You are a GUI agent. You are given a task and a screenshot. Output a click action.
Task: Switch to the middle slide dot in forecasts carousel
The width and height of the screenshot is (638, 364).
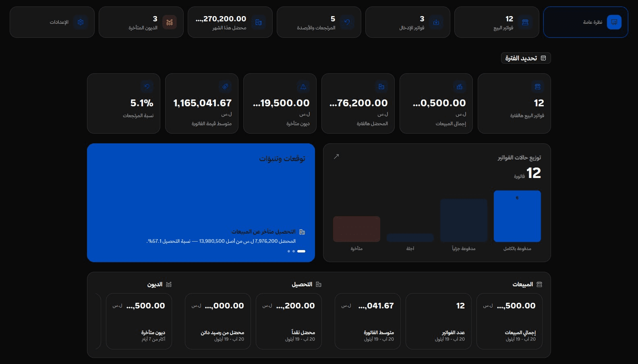[x=294, y=251]
